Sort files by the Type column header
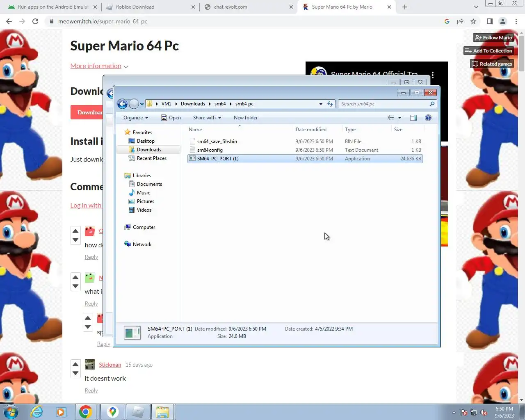This screenshot has height=420, width=525. [367, 130]
